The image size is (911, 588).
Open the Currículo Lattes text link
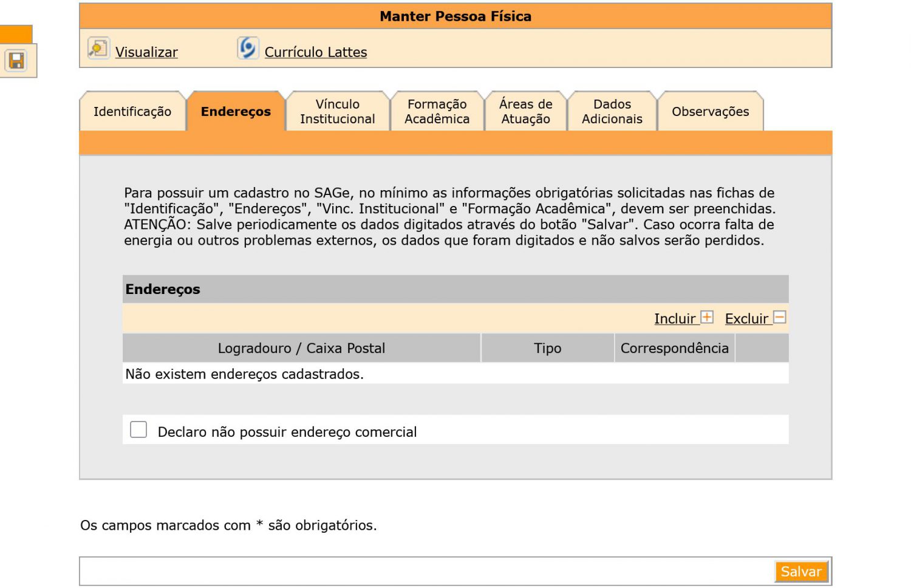(316, 52)
